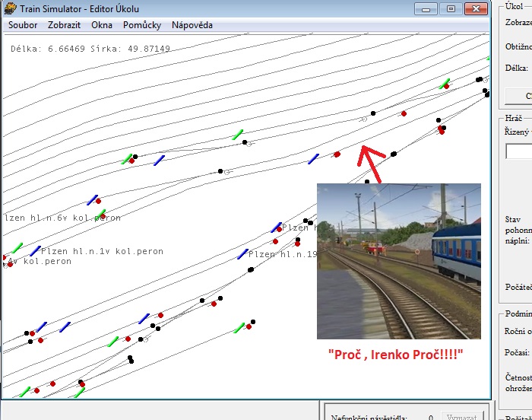Image resolution: width=532 pixels, height=420 pixels.
Task: Open the Pomůcky menu
Action: pos(142,25)
